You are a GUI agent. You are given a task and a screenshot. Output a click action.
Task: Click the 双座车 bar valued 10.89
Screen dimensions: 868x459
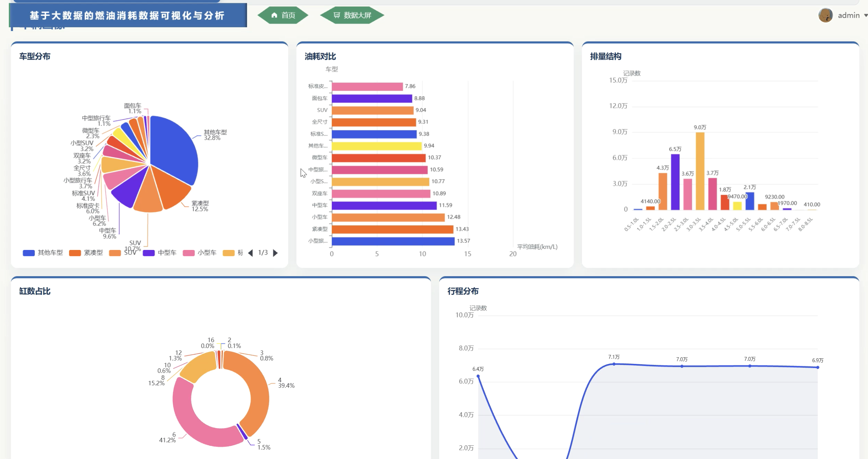(x=381, y=194)
